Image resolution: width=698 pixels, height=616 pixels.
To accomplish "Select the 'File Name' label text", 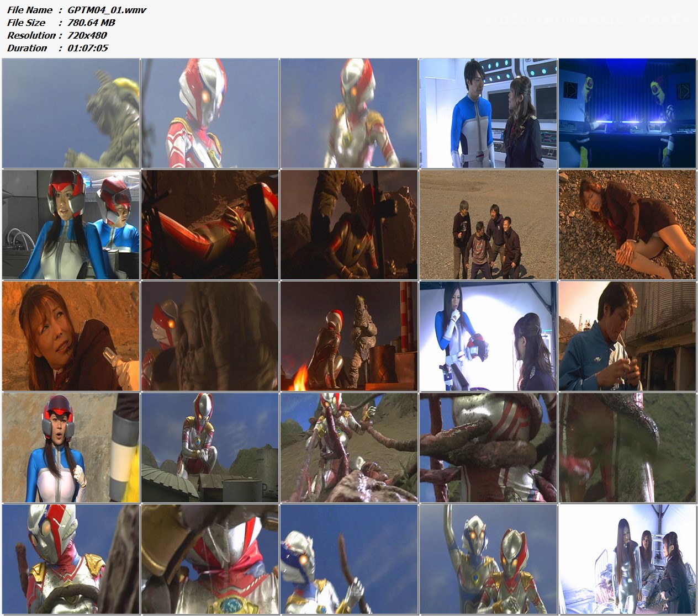I will point(30,10).
